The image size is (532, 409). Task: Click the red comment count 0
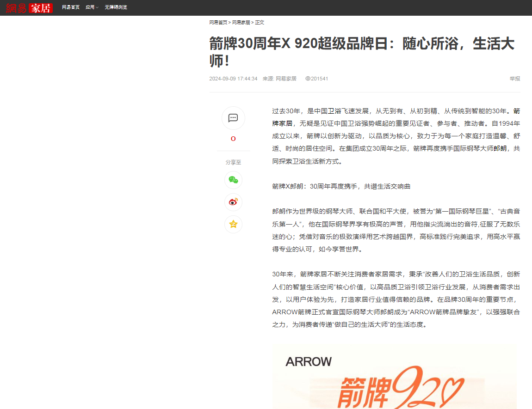(233, 139)
